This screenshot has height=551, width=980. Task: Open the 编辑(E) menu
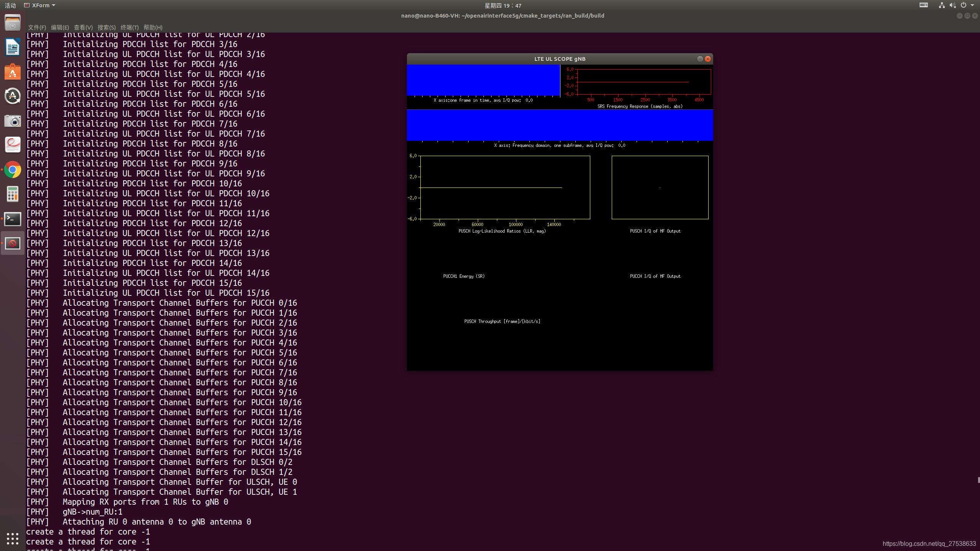[x=60, y=28]
